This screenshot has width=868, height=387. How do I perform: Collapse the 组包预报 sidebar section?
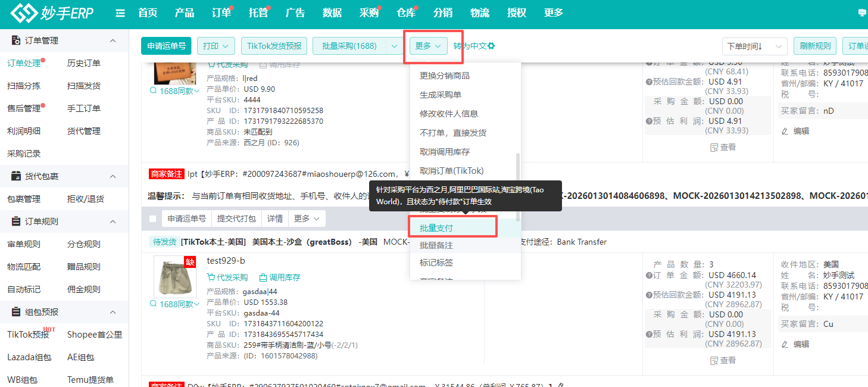tap(113, 312)
